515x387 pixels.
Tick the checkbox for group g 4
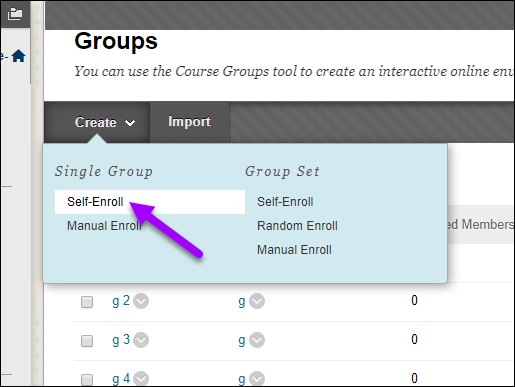click(x=87, y=380)
